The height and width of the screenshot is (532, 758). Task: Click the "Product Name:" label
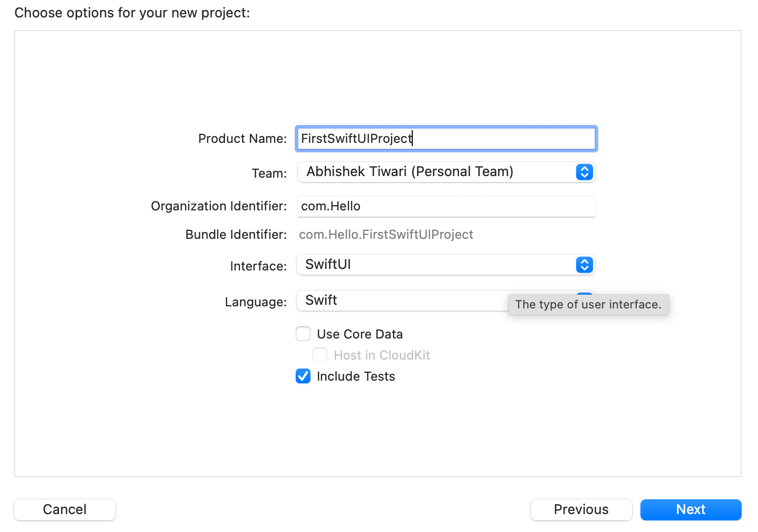point(242,139)
